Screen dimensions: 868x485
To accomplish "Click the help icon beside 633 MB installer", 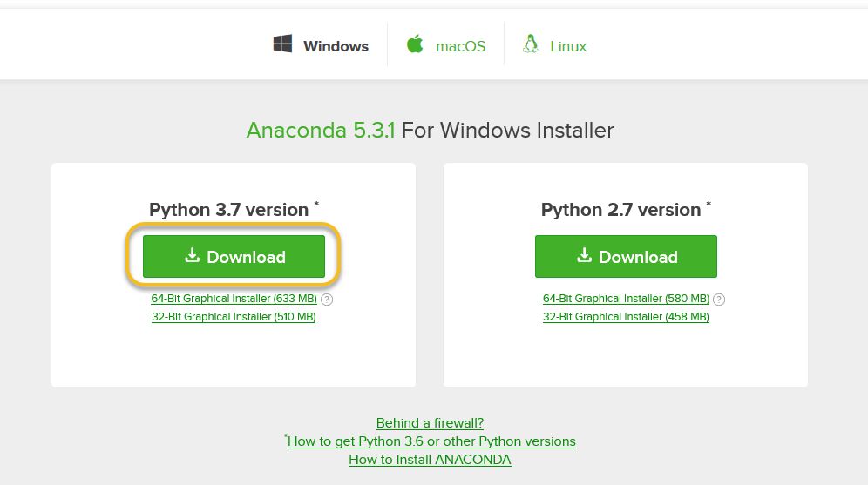I will coord(327,300).
